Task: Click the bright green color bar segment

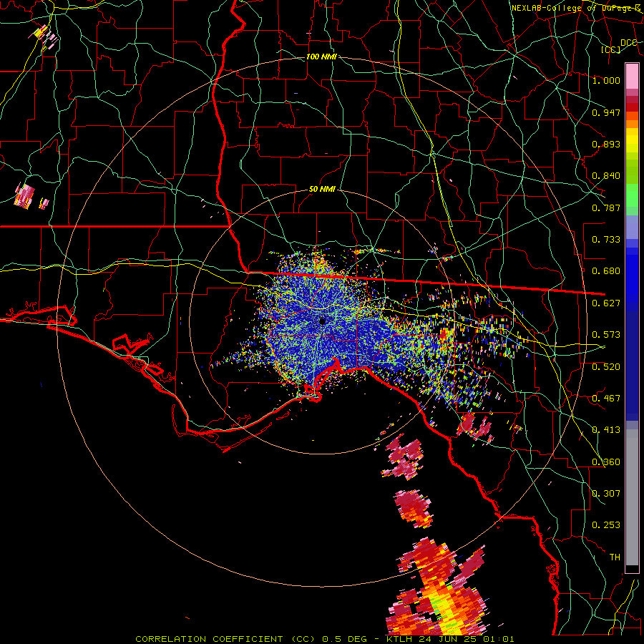Action: pos(632,195)
